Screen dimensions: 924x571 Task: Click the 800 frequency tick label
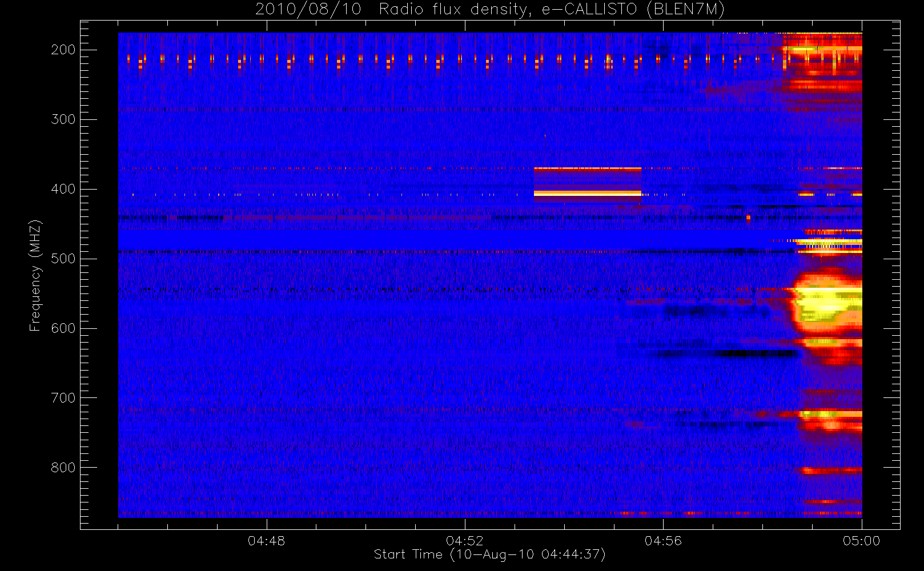[x=63, y=468]
